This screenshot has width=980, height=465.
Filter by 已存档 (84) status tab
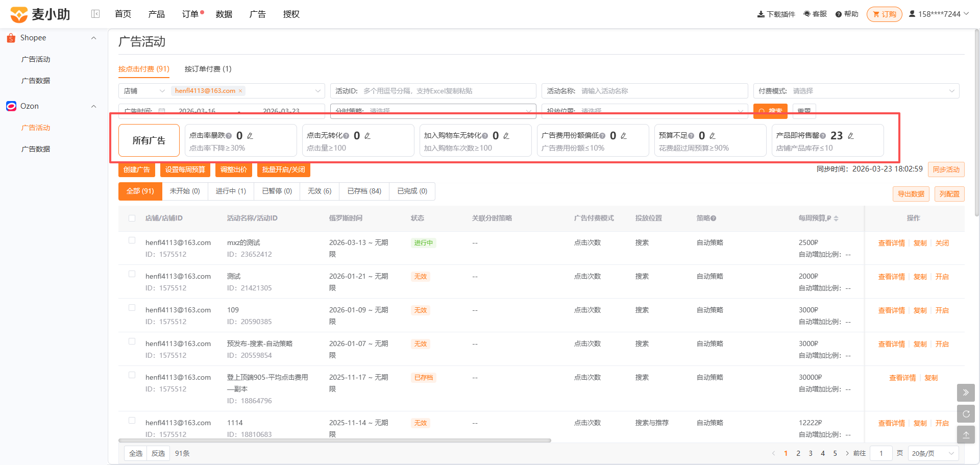click(364, 191)
